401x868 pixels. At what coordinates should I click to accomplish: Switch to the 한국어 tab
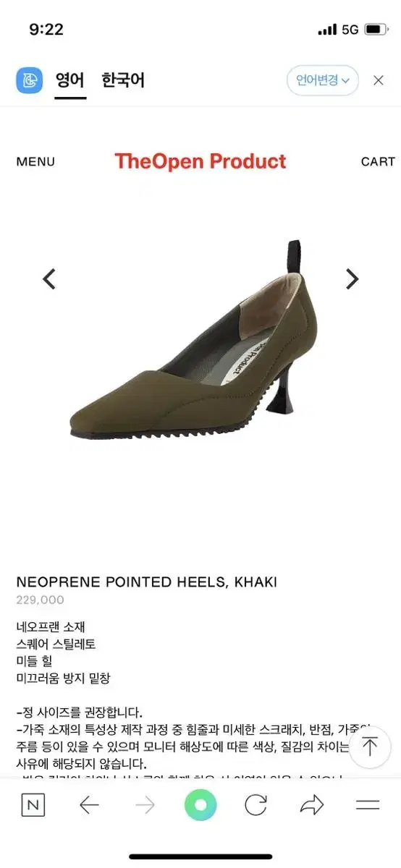click(x=123, y=80)
